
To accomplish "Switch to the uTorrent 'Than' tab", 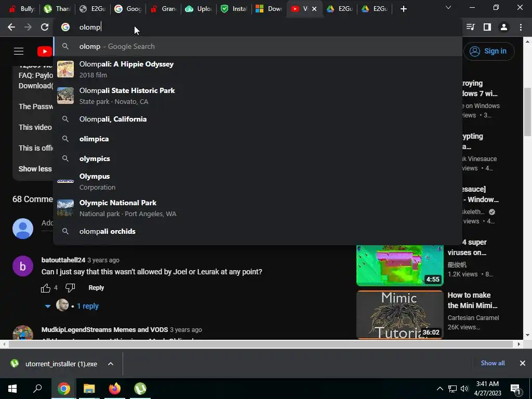I will 57,9.
